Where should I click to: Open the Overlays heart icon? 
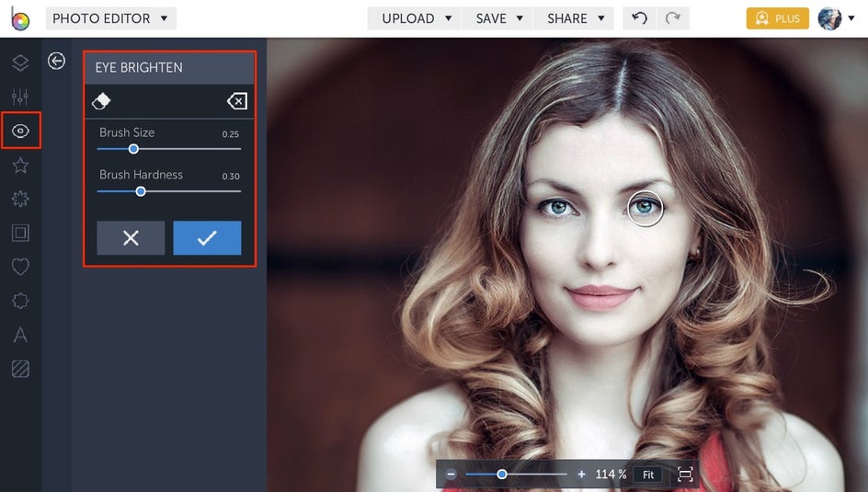click(20, 268)
